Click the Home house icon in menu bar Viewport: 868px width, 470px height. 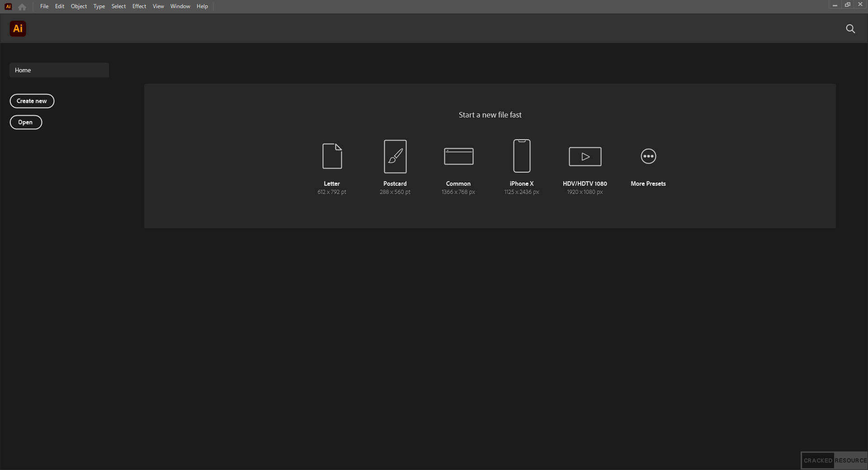[22, 7]
